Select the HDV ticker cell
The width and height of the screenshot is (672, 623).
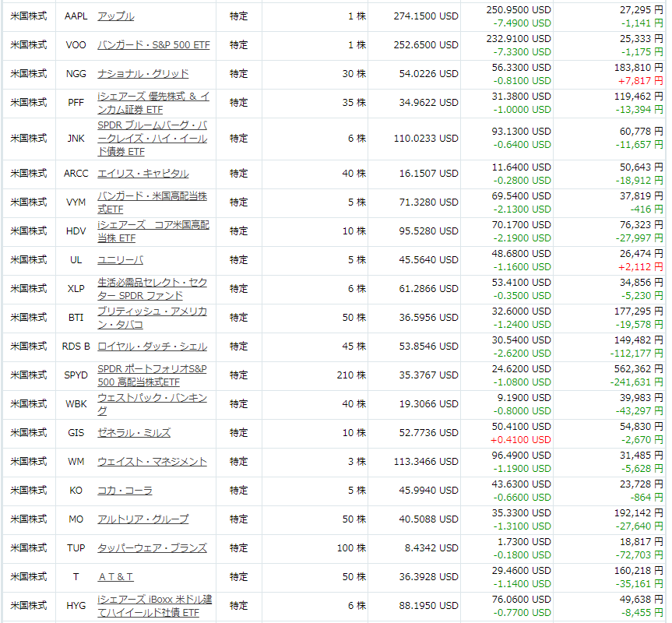(x=76, y=231)
